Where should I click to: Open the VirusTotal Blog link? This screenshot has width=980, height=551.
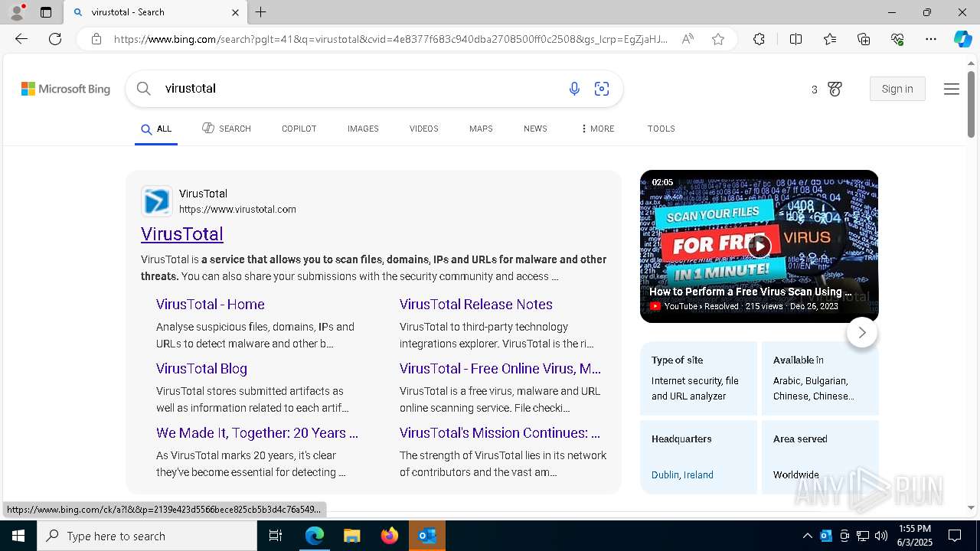(x=201, y=369)
